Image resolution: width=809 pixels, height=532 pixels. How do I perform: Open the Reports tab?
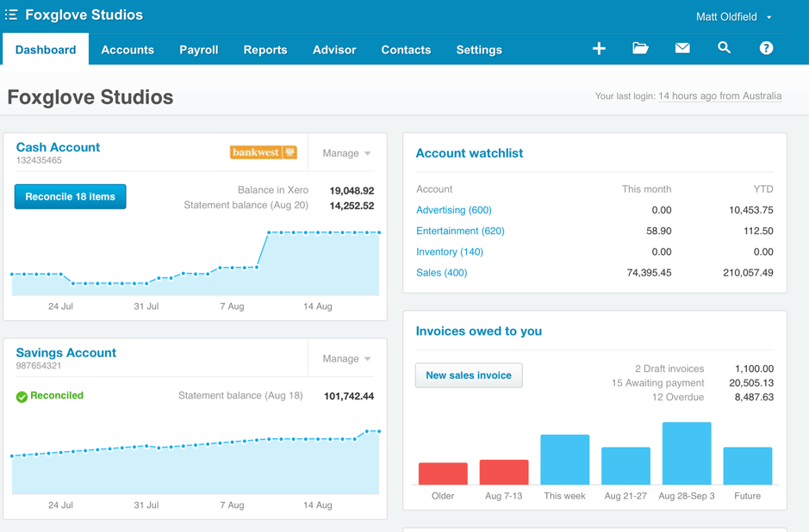coord(264,49)
